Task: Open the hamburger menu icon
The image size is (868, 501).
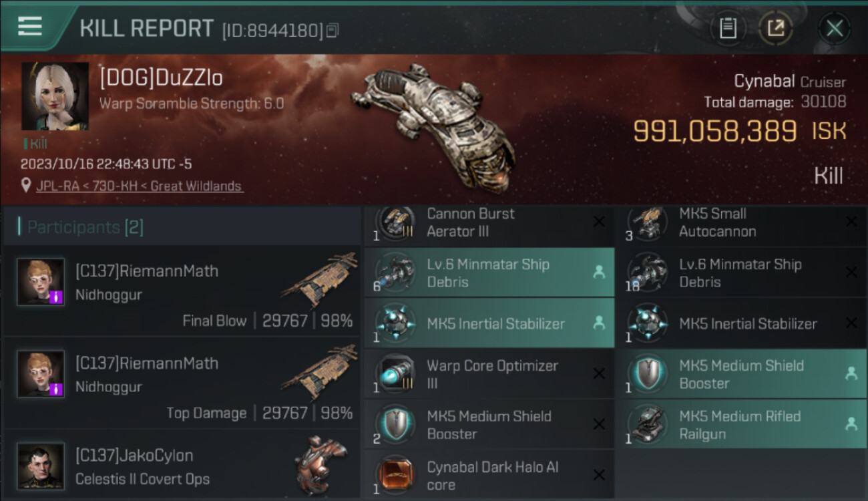Action: [30, 27]
